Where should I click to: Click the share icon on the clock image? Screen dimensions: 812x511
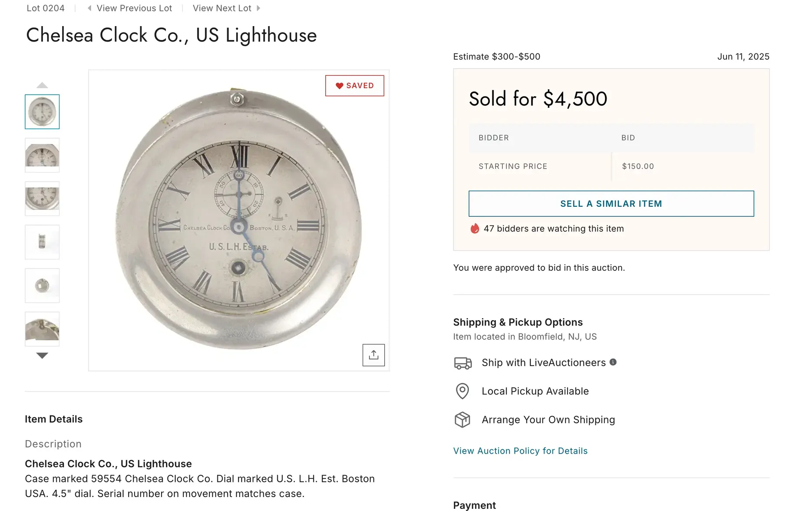click(x=373, y=355)
